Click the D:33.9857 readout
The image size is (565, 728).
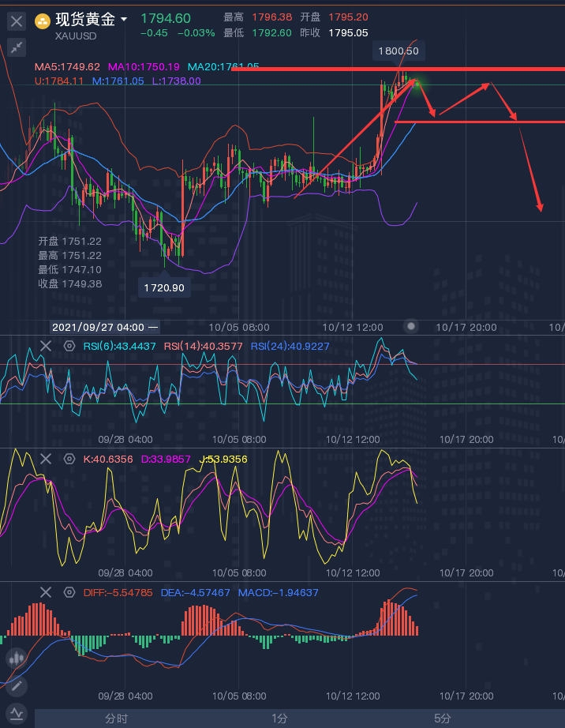point(166,460)
